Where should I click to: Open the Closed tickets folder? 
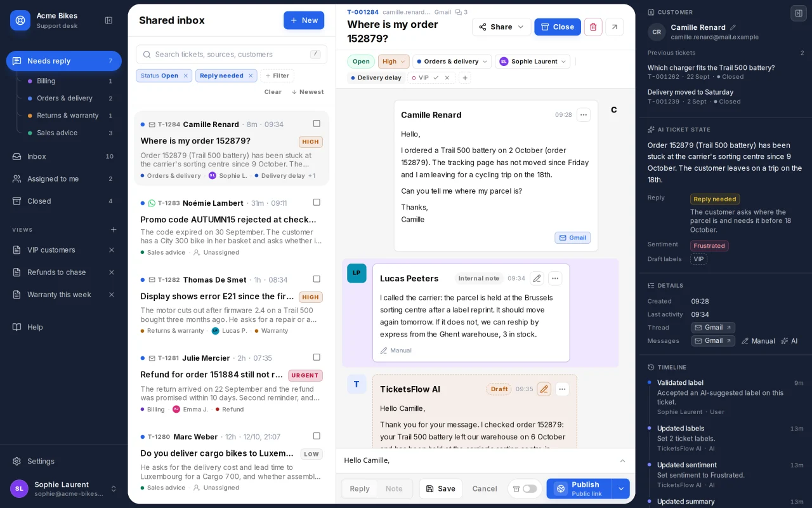(64, 201)
